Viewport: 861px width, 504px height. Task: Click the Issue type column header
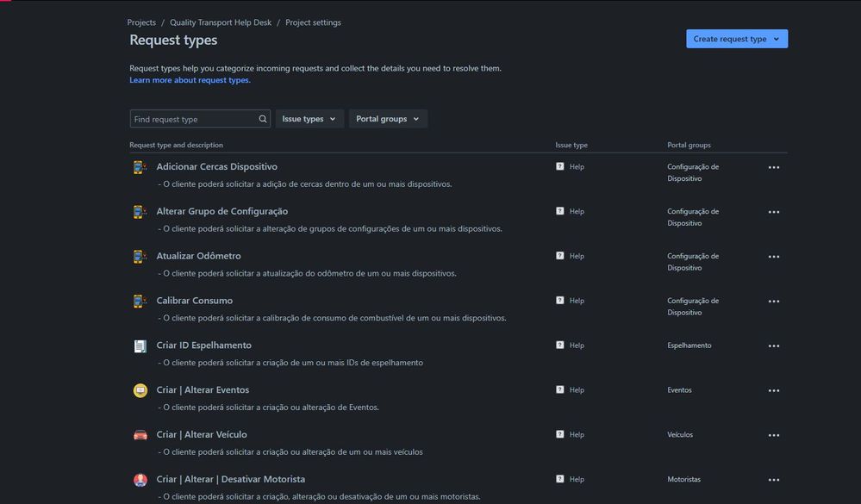point(571,145)
